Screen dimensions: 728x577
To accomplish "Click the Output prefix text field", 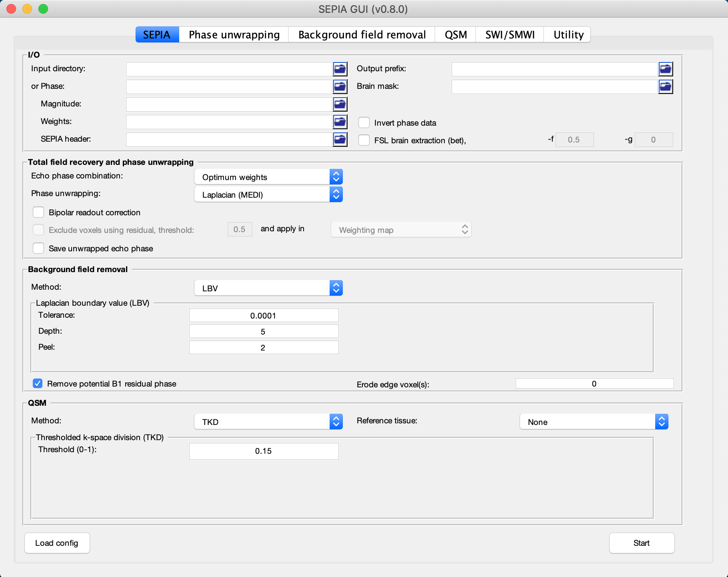I will 555,69.
